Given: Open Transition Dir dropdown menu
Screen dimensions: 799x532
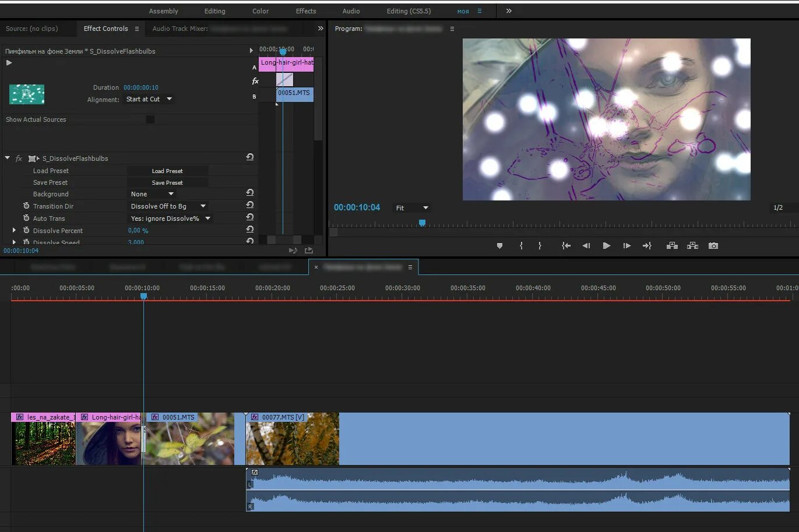Looking at the screenshot, I should click(168, 206).
